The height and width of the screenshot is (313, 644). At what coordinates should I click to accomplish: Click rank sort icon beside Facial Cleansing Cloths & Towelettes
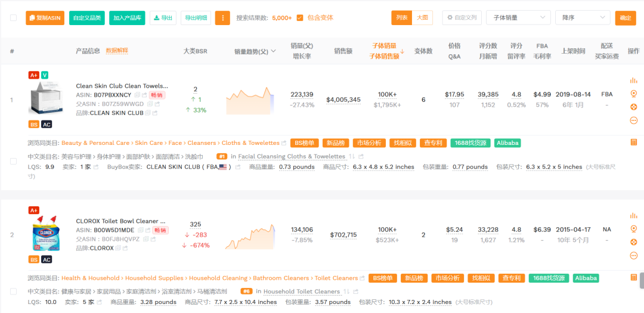click(352, 156)
